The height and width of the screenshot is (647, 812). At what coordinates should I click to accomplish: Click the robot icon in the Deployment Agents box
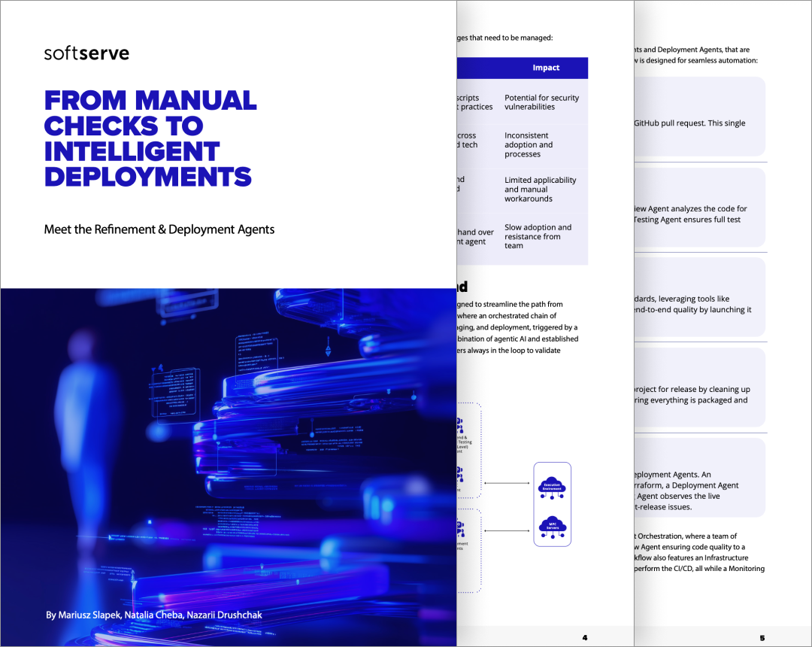460,527
